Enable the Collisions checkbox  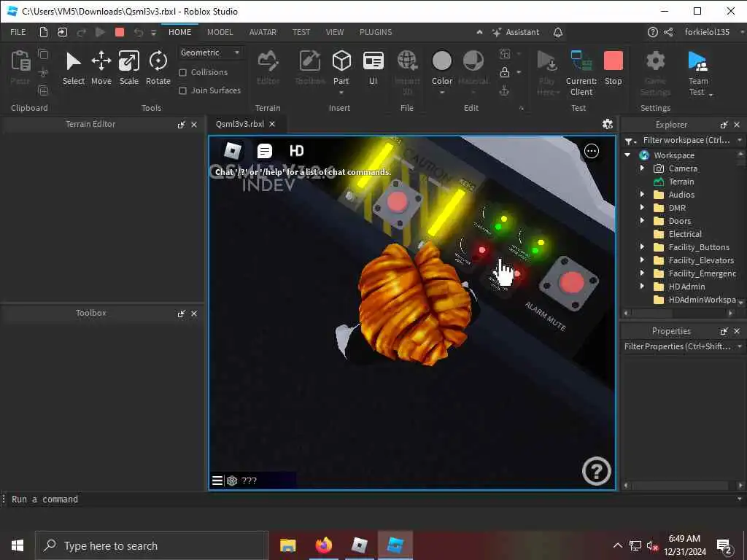point(182,72)
